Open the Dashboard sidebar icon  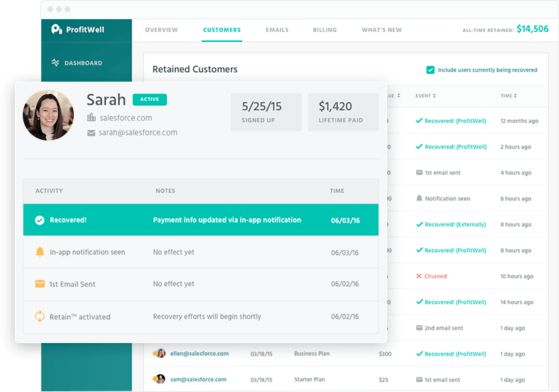point(55,63)
